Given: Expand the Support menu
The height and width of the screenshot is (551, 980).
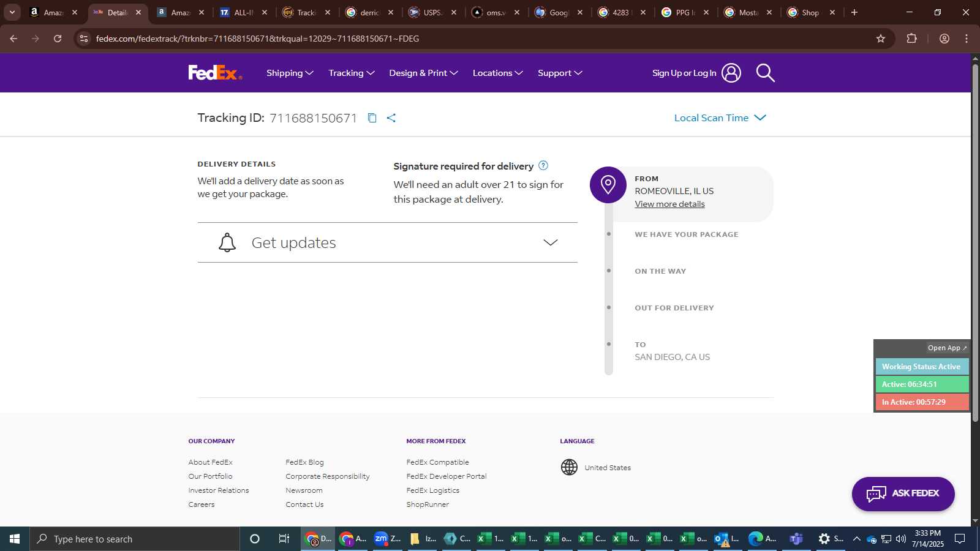Looking at the screenshot, I should coord(560,73).
